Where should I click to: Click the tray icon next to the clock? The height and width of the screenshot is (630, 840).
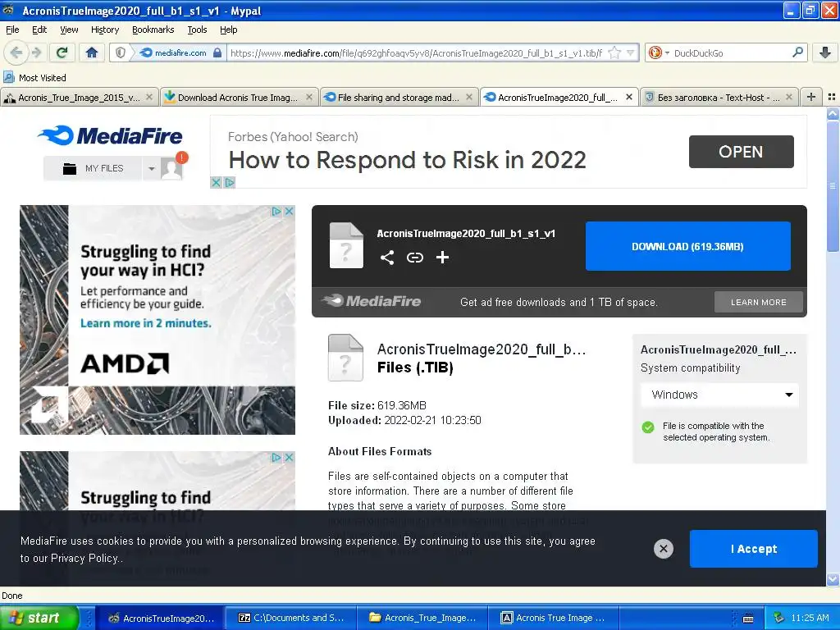(x=779, y=618)
